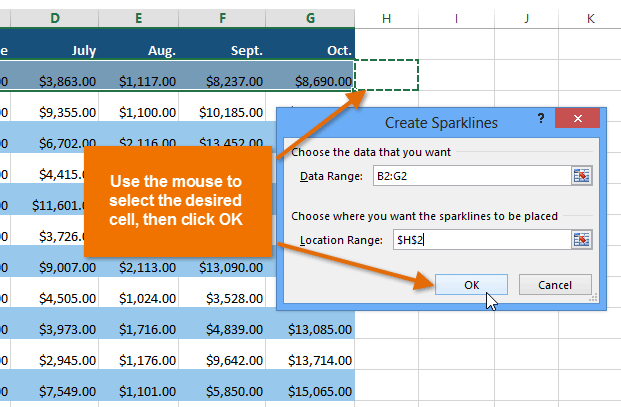Select cell with $2,113.00
The width and height of the screenshot is (621, 407).
(x=139, y=266)
